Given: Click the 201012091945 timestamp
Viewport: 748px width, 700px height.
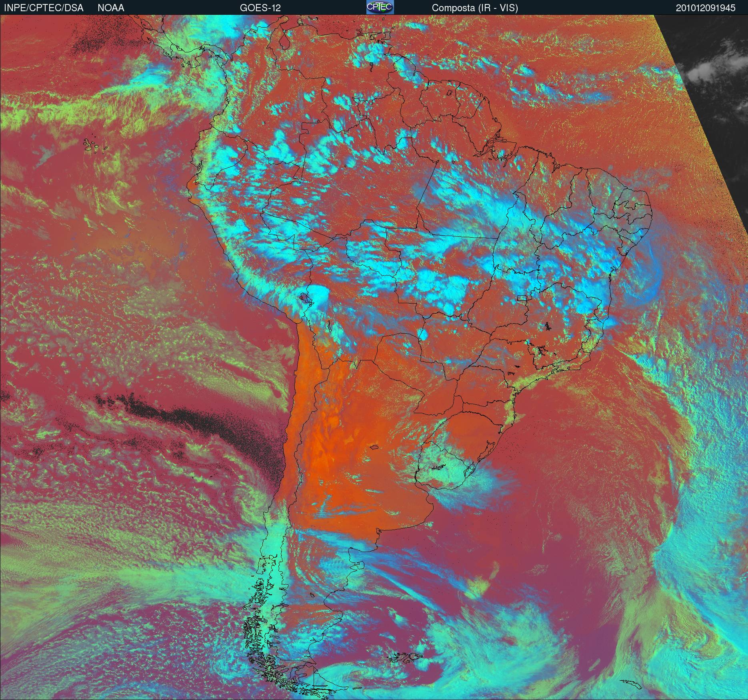Looking at the screenshot, I should coord(706,8).
